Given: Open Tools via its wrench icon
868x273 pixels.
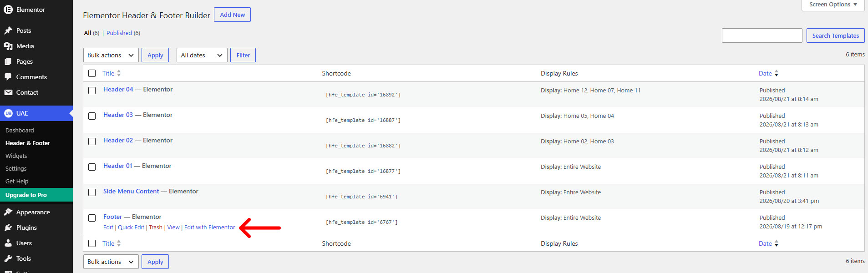Looking at the screenshot, I should [x=8, y=258].
